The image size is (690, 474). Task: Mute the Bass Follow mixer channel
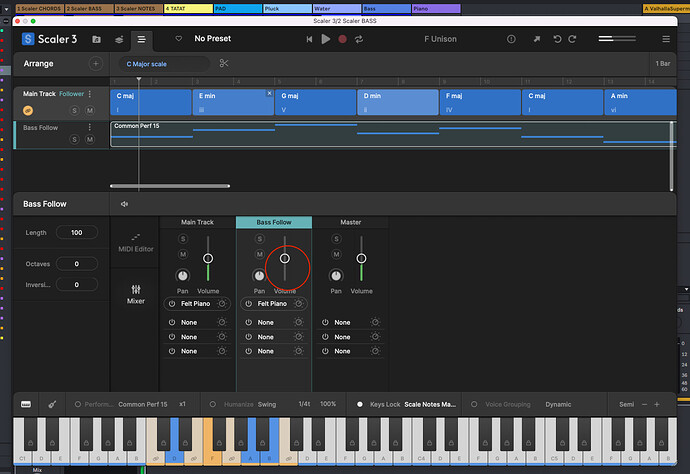tap(260, 254)
